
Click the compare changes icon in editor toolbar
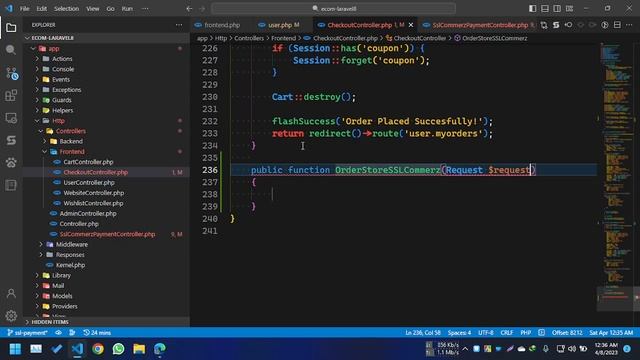544,25
